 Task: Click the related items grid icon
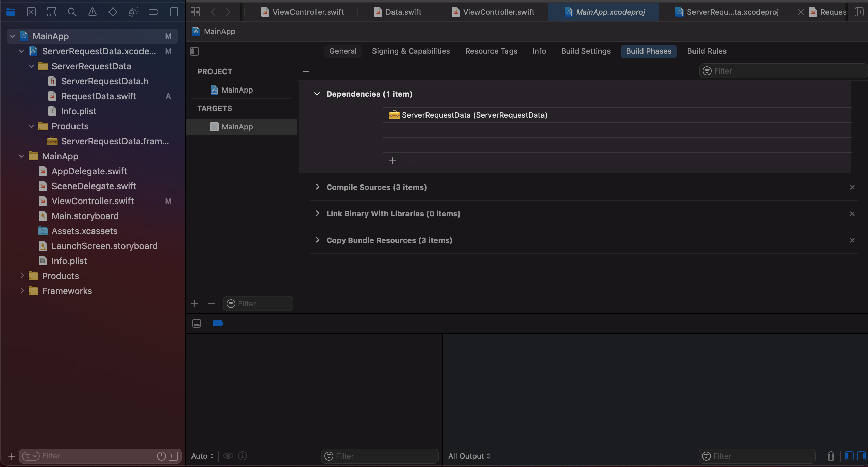point(195,12)
